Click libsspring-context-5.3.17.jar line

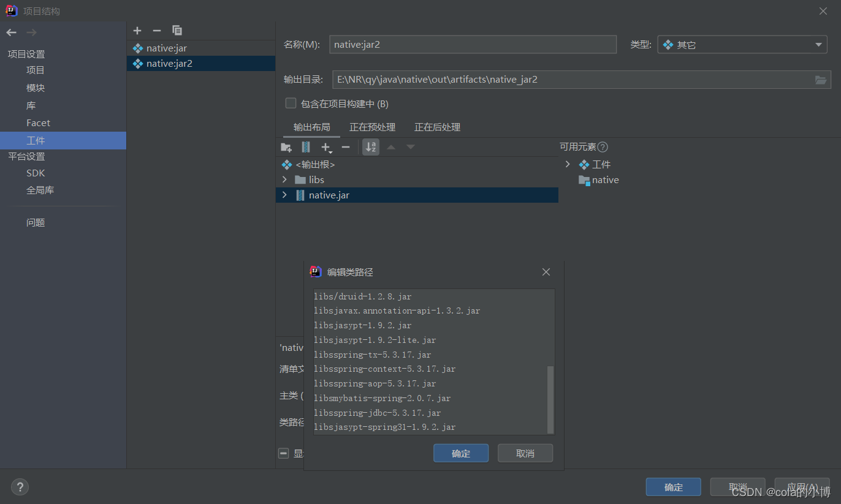385,369
